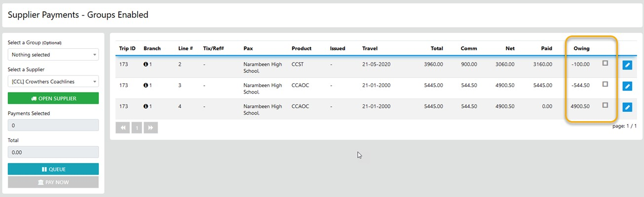Viewport: 644px width, 197px height.
Task: Select page number 1 in the pagination
Action: tap(137, 128)
